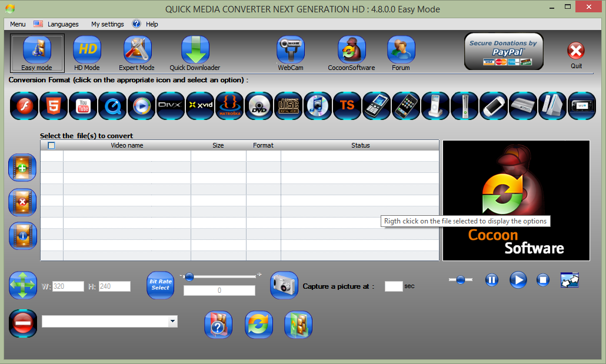
Task: Click the Status column header
Action: pos(360,145)
